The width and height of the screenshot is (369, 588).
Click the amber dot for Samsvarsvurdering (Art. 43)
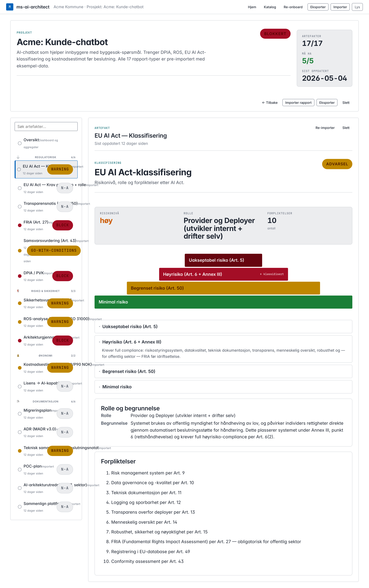(x=20, y=251)
